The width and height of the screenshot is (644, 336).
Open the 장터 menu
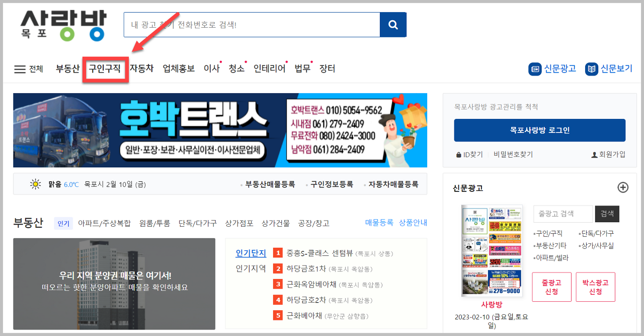coord(327,69)
